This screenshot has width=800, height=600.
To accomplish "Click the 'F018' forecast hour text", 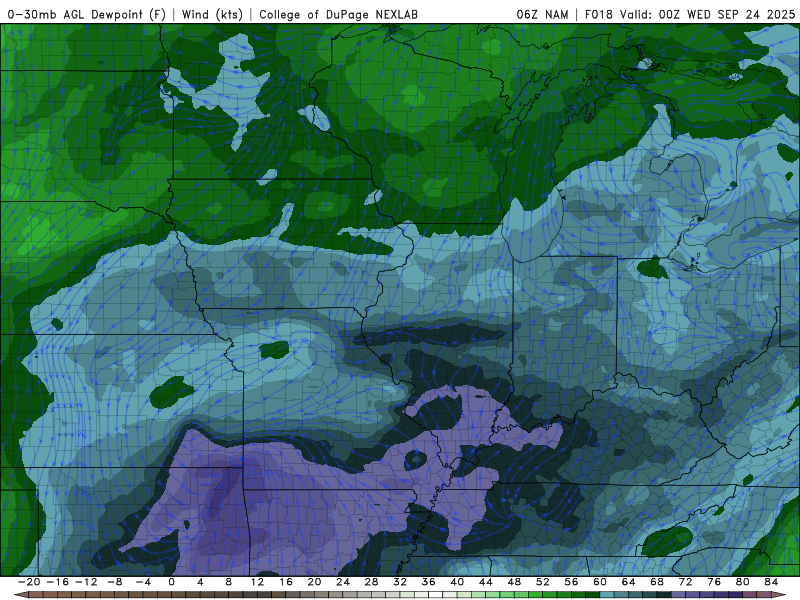I will [598, 14].
